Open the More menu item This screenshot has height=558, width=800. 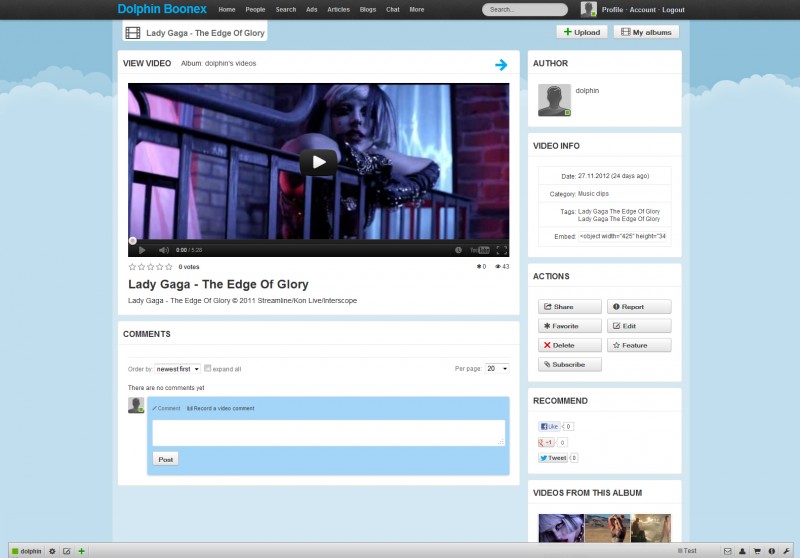(417, 10)
